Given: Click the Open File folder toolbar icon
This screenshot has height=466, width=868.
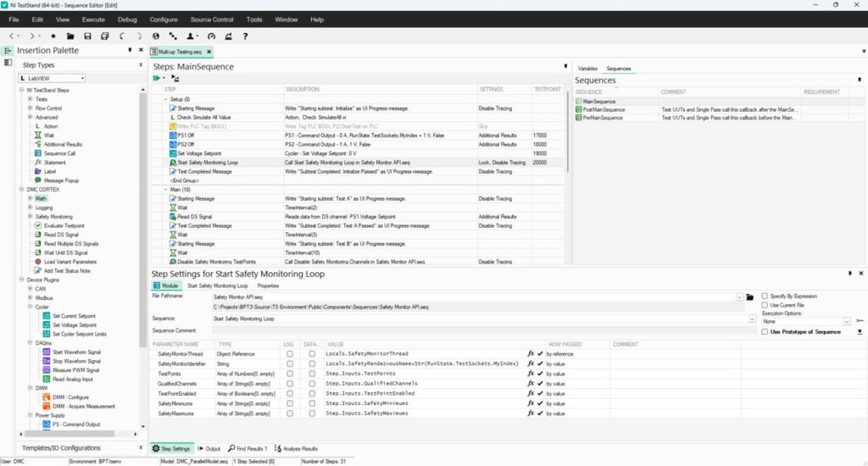Looking at the screenshot, I should (68, 36).
